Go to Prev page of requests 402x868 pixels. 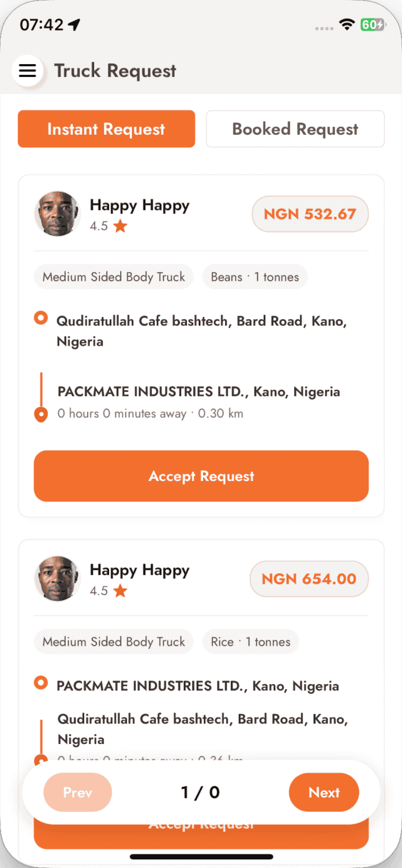point(78,792)
